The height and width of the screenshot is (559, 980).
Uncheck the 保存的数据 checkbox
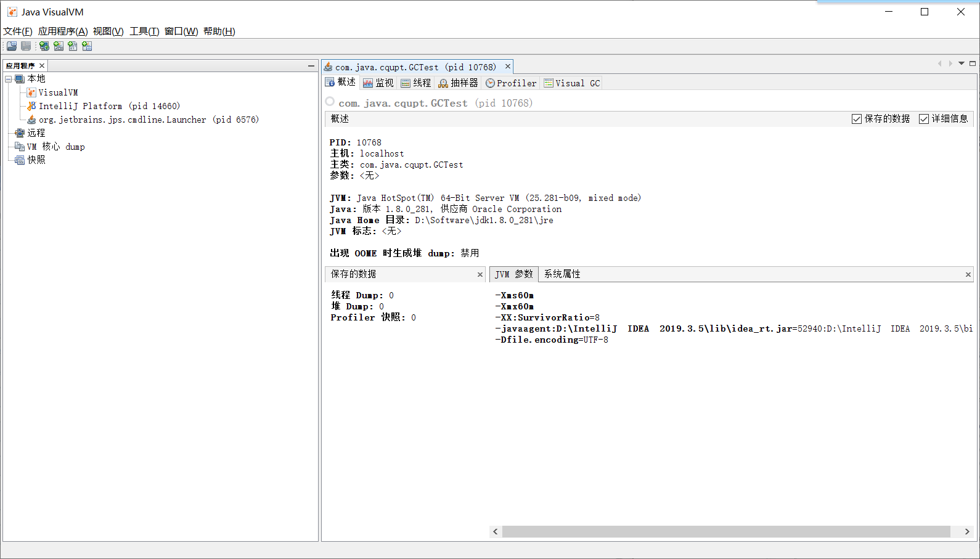point(857,119)
